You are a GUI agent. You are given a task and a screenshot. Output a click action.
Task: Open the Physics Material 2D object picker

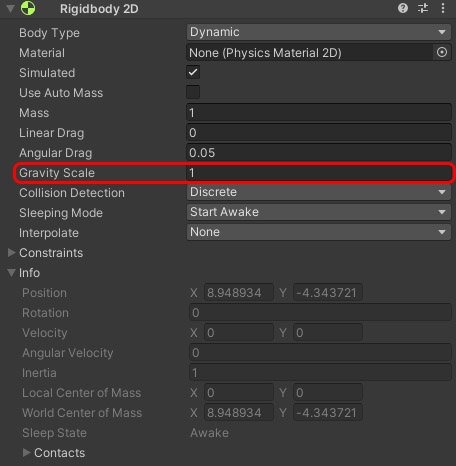click(x=442, y=52)
